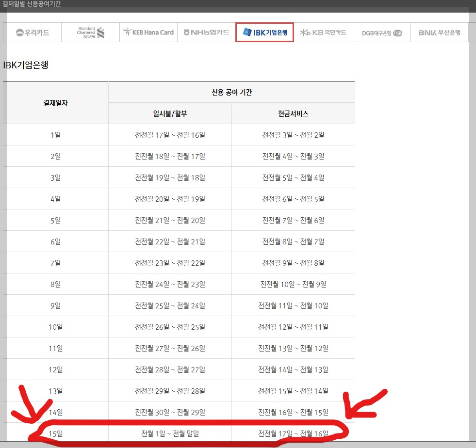The height and width of the screenshot is (448, 476).
Task: Select the 8일 payment date cell
Action: coord(55,284)
